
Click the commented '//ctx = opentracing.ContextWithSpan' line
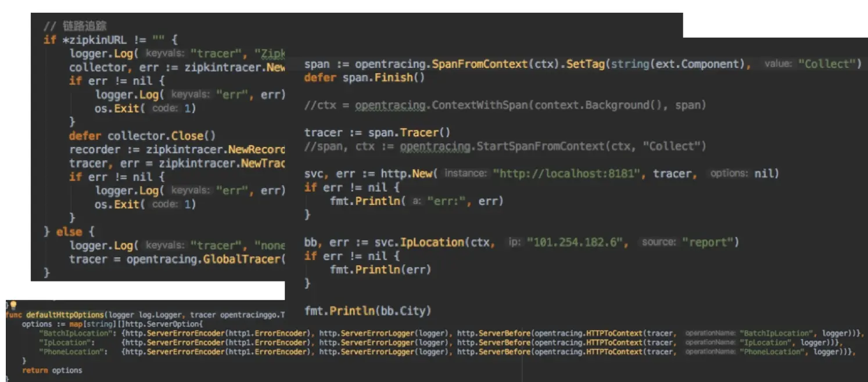point(505,105)
